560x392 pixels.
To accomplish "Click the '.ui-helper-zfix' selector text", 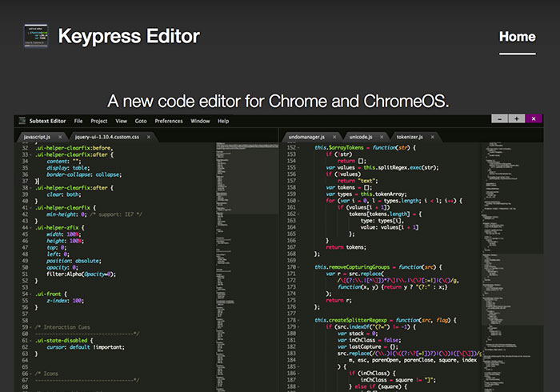I will (x=57, y=228).
